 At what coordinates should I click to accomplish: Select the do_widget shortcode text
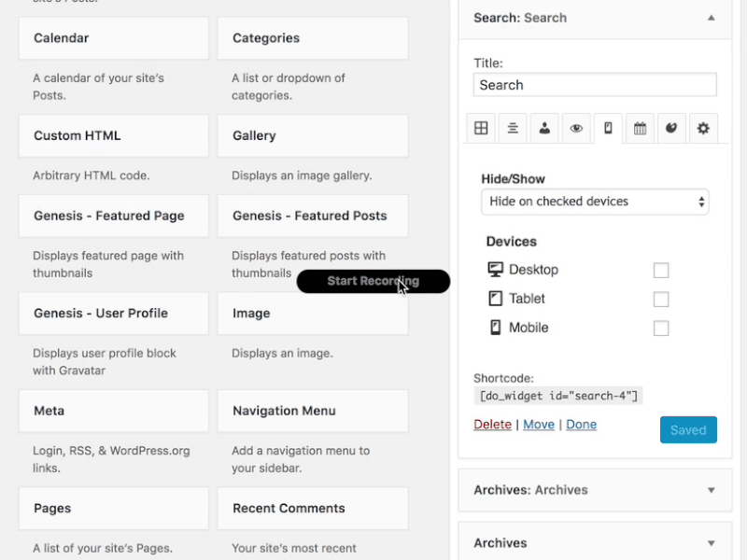pos(557,395)
